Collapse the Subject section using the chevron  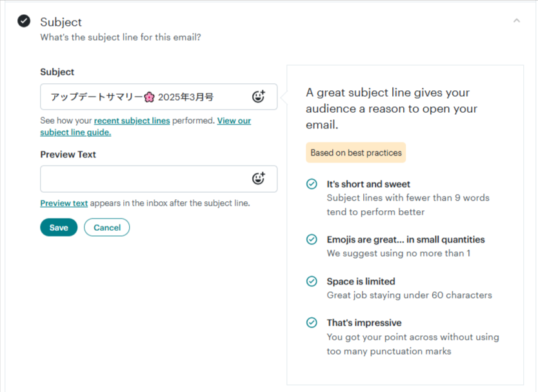click(x=516, y=21)
